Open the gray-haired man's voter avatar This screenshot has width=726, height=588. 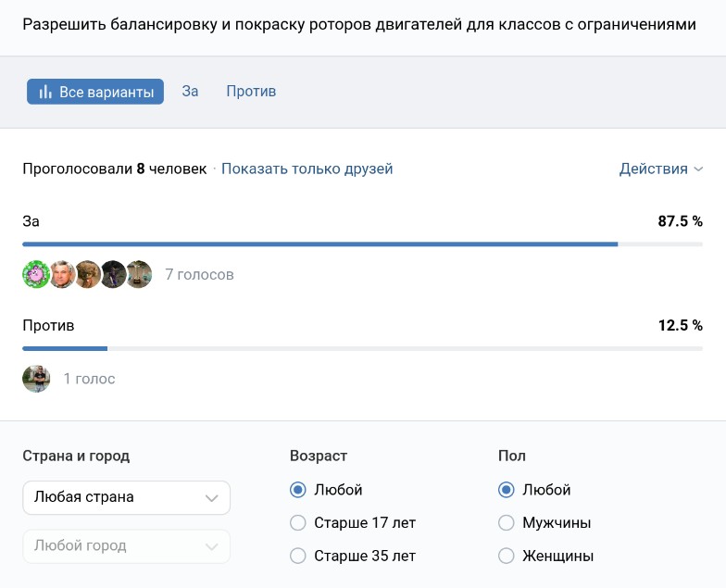(x=61, y=274)
